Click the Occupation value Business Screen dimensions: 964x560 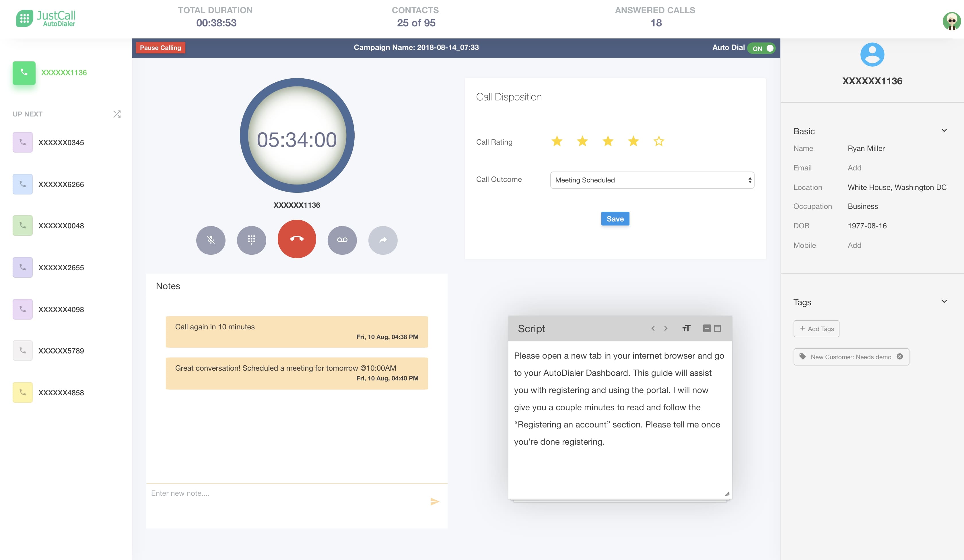pyautogui.click(x=863, y=206)
